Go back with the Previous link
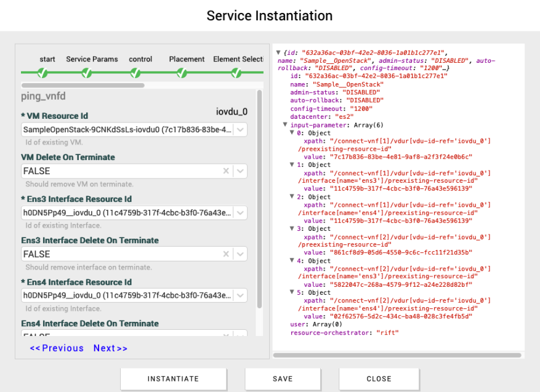 point(57,348)
